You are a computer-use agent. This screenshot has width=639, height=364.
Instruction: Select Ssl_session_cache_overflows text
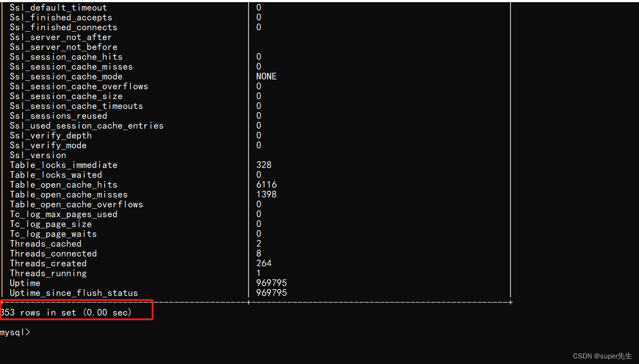click(x=79, y=86)
